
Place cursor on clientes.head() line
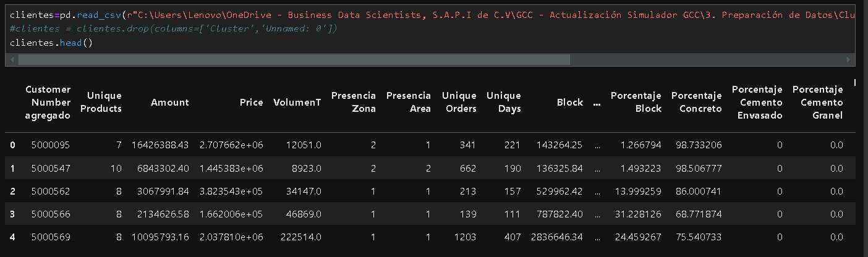pyautogui.click(x=51, y=43)
